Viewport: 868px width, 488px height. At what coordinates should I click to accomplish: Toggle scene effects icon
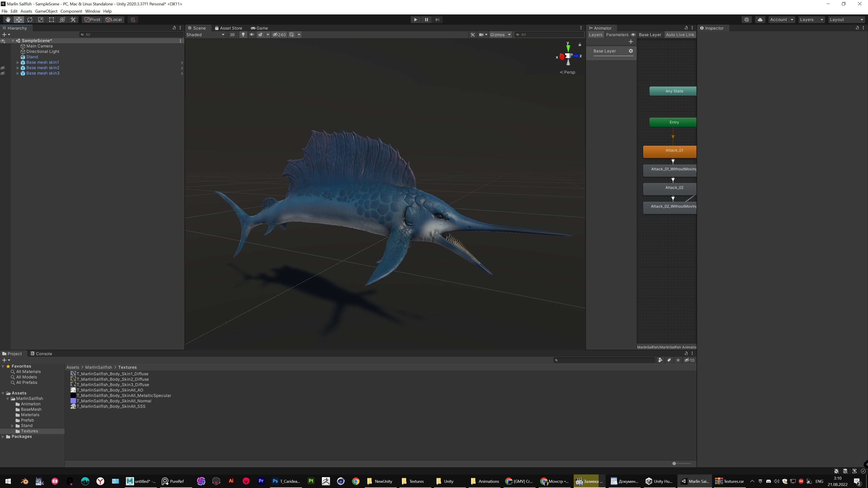click(260, 35)
